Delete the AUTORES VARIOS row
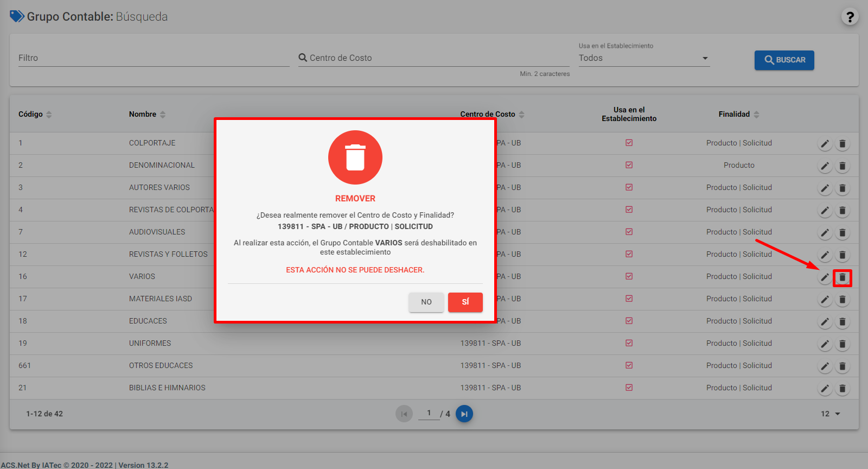This screenshot has height=469, width=868. point(843,188)
